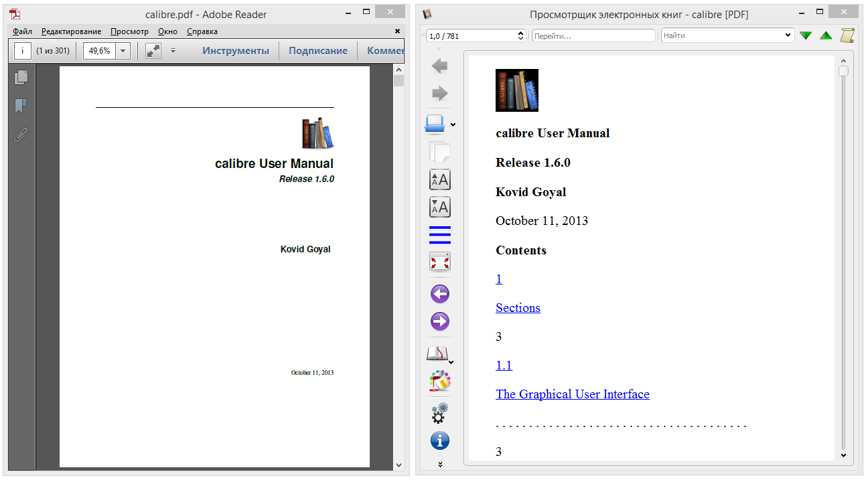Click the 49,6% zoom value field
Viewport: 868px width, 480px height.
tap(100, 51)
